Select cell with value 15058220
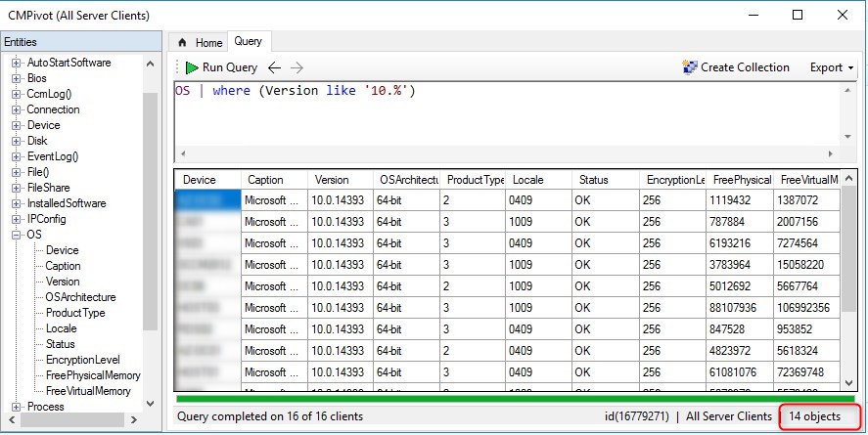The width and height of the screenshot is (868, 435). (x=807, y=265)
